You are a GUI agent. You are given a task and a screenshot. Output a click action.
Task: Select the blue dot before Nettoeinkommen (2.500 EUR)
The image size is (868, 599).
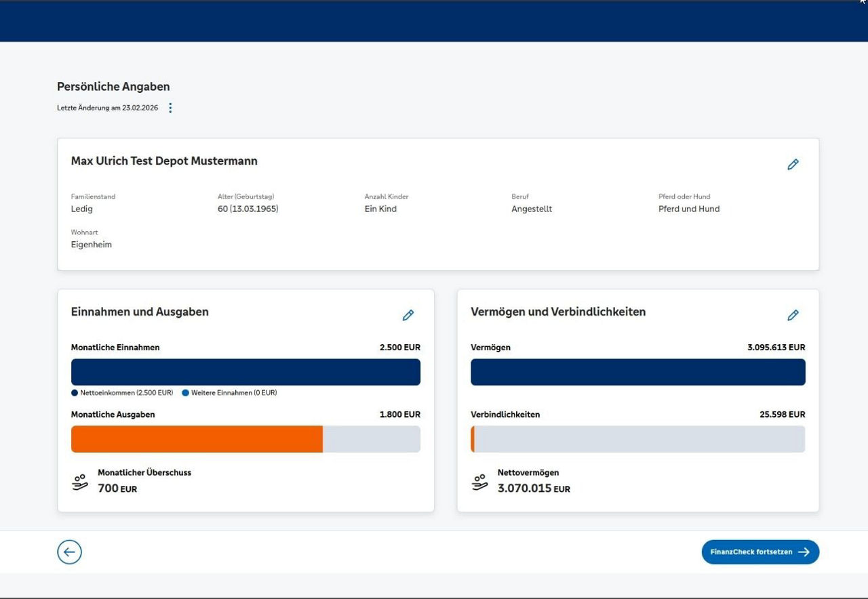[x=74, y=392]
